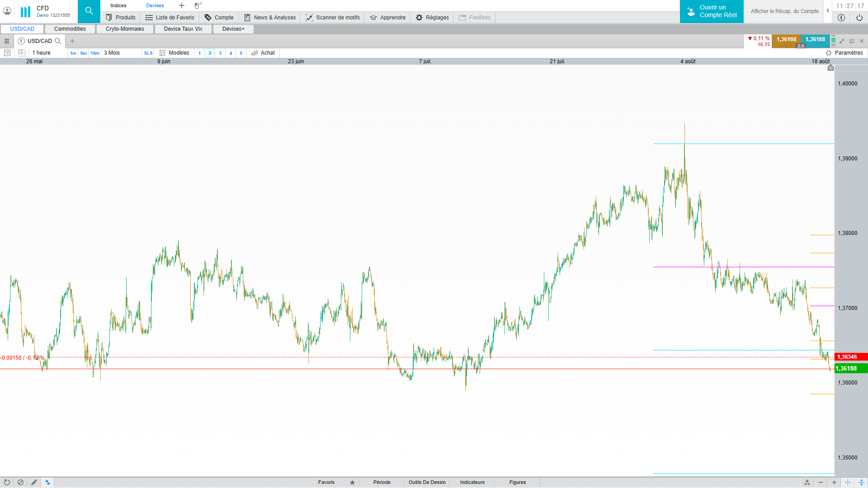The width and height of the screenshot is (868, 488).
Task: Open the hamburger menu left of the USD/CAD tab
Action: [7, 41]
